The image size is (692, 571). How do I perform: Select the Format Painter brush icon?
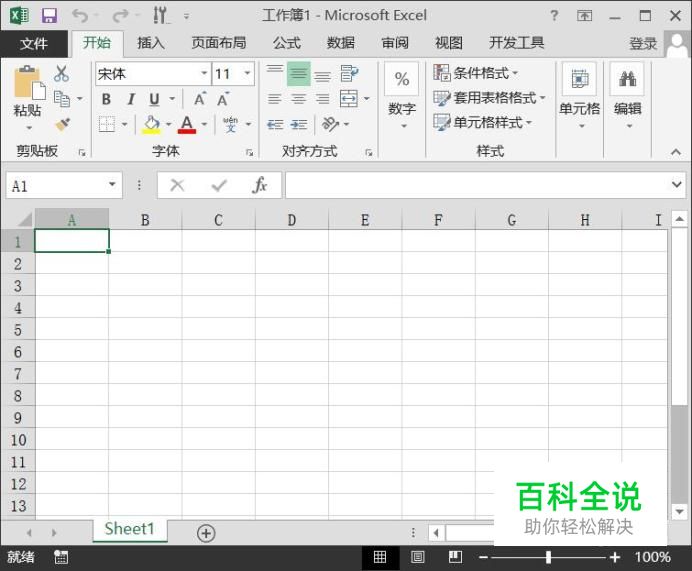pyautogui.click(x=63, y=124)
